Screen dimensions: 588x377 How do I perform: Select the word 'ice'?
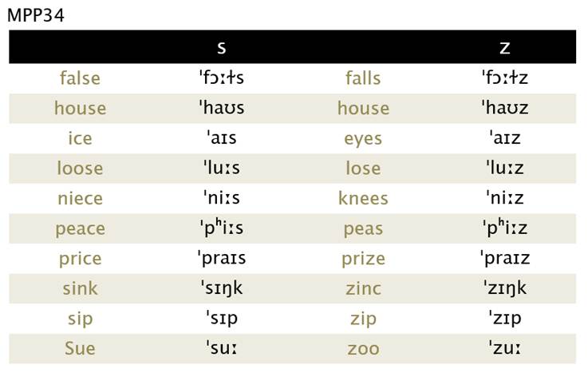[80, 138]
